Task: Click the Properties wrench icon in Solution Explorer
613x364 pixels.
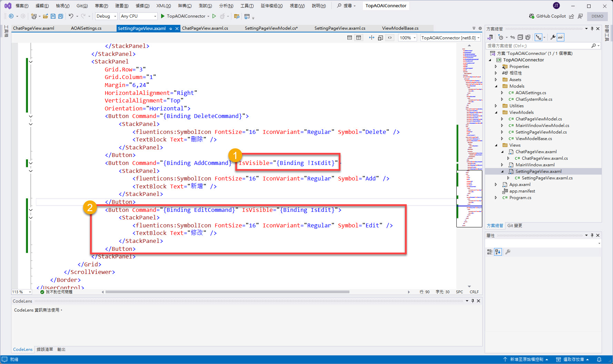Action: click(553, 37)
